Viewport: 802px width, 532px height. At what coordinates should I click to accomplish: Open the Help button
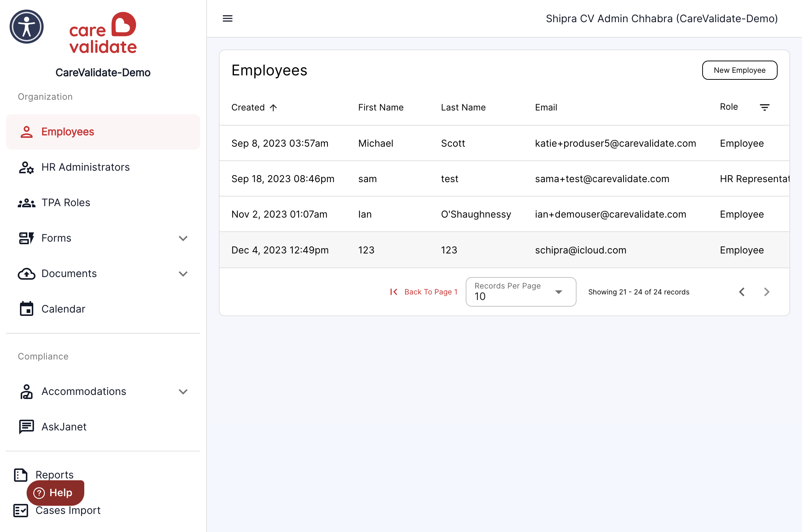[x=55, y=493]
